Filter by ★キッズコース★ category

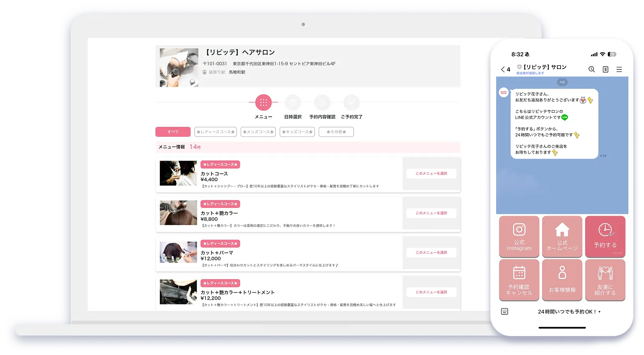297,132
